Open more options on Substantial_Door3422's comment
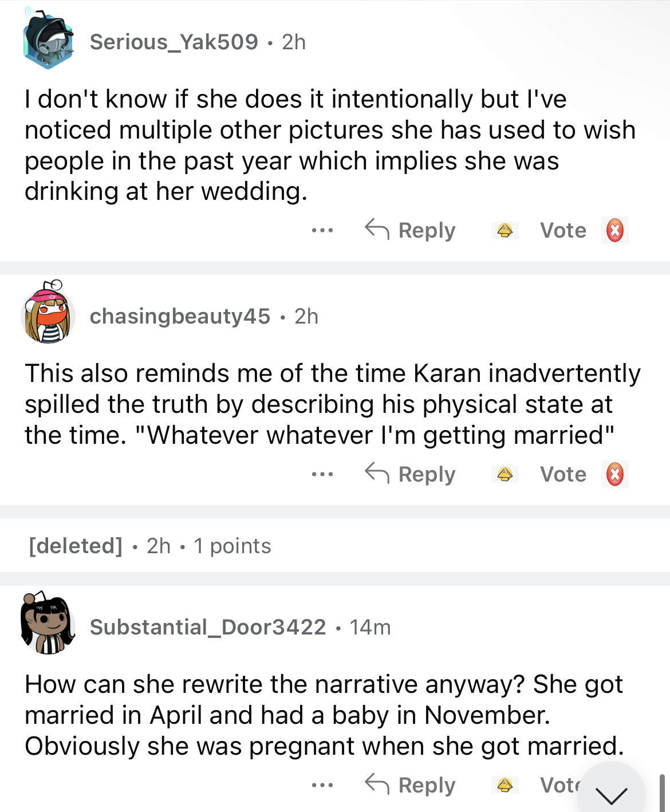670x812 pixels. coord(322,785)
